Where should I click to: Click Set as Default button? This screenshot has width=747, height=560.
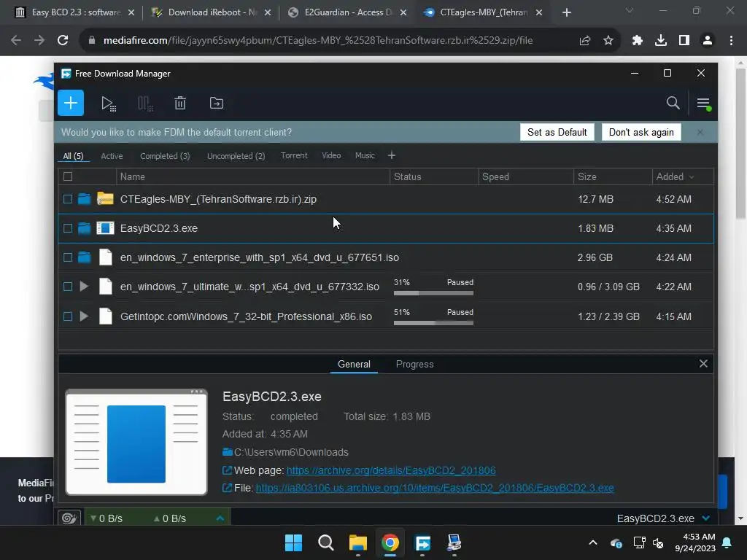coord(557,133)
